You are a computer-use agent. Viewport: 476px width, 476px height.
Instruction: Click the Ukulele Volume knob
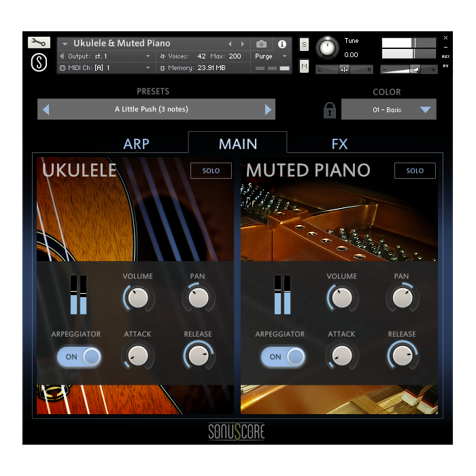coord(138,297)
